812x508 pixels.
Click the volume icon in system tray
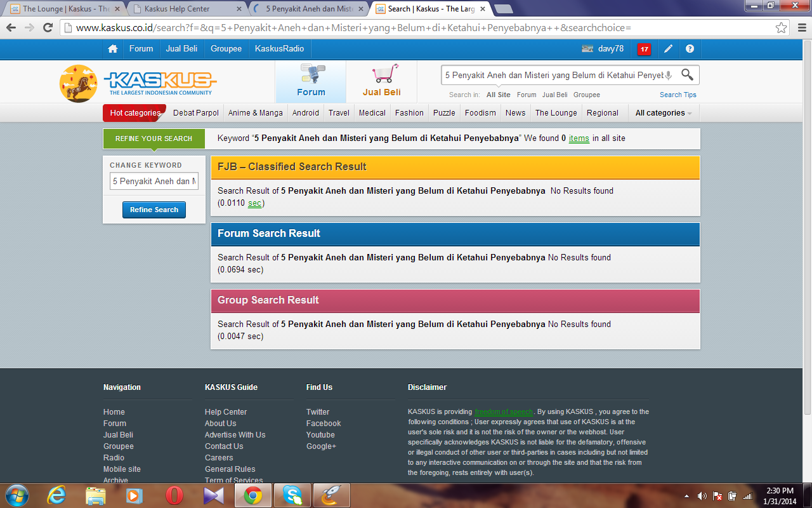702,496
